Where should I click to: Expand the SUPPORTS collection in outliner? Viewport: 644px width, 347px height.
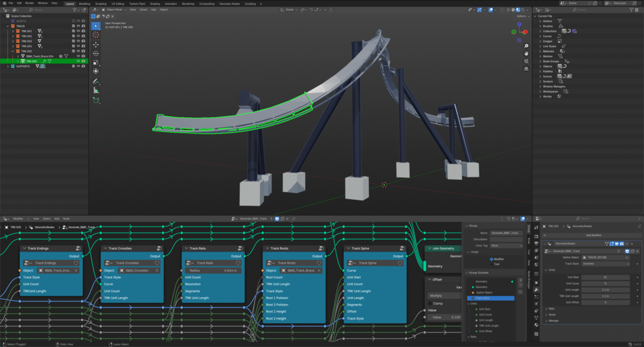[8, 67]
